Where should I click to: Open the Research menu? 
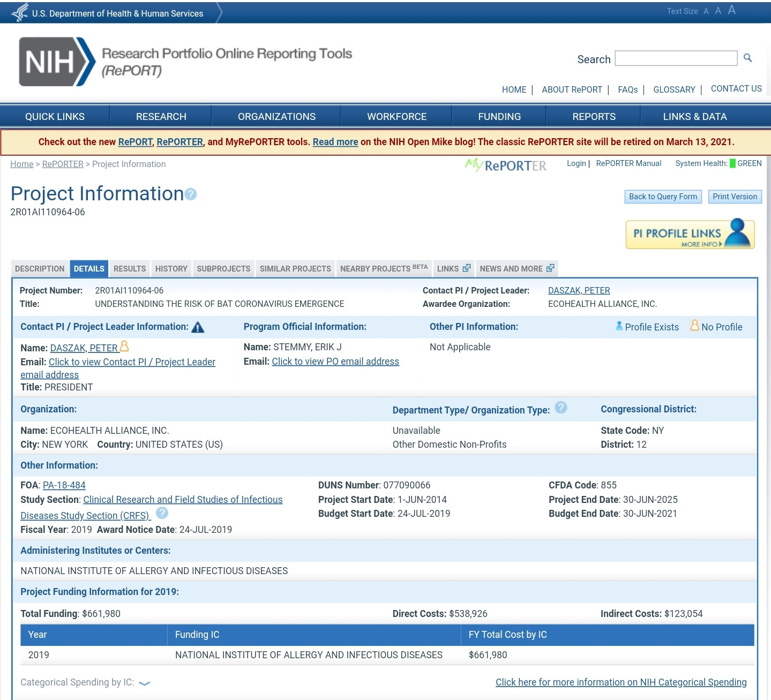point(161,116)
